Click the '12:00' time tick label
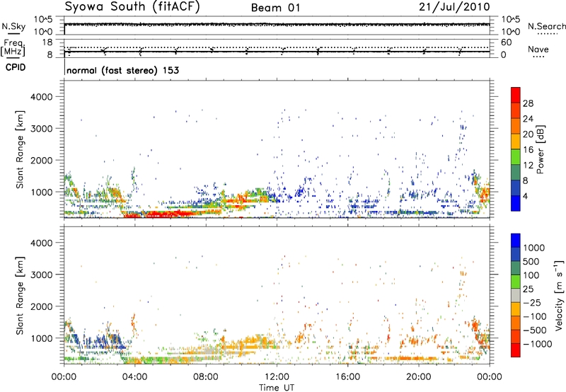 coord(277,377)
